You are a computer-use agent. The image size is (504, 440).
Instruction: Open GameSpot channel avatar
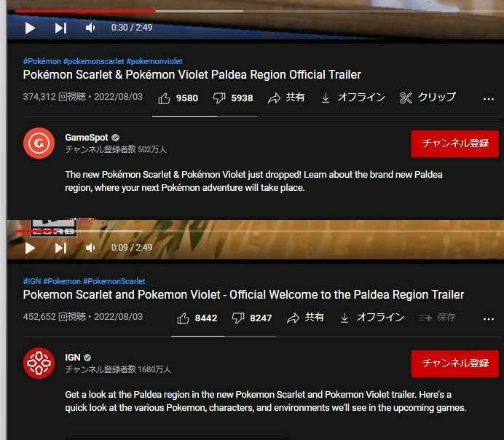coord(39,143)
